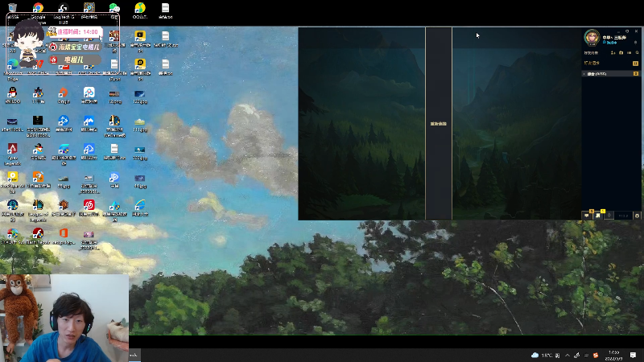Click the missions icon beside the chat icon
This screenshot has height=362, width=644.
(598, 216)
